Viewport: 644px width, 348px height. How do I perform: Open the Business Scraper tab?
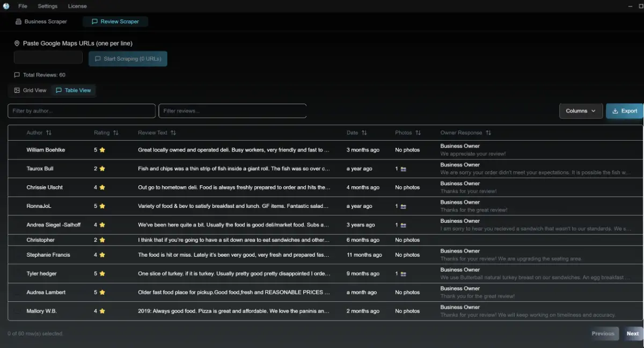[41, 21]
